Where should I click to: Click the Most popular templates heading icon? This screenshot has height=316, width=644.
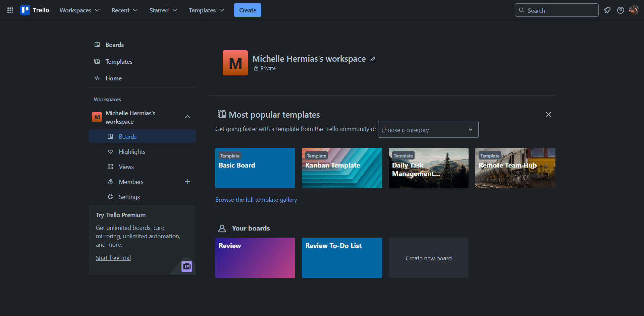click(x=222, y=114)
